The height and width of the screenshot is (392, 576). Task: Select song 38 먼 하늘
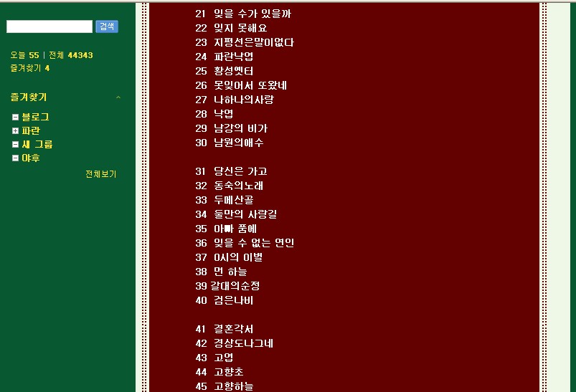221,271
